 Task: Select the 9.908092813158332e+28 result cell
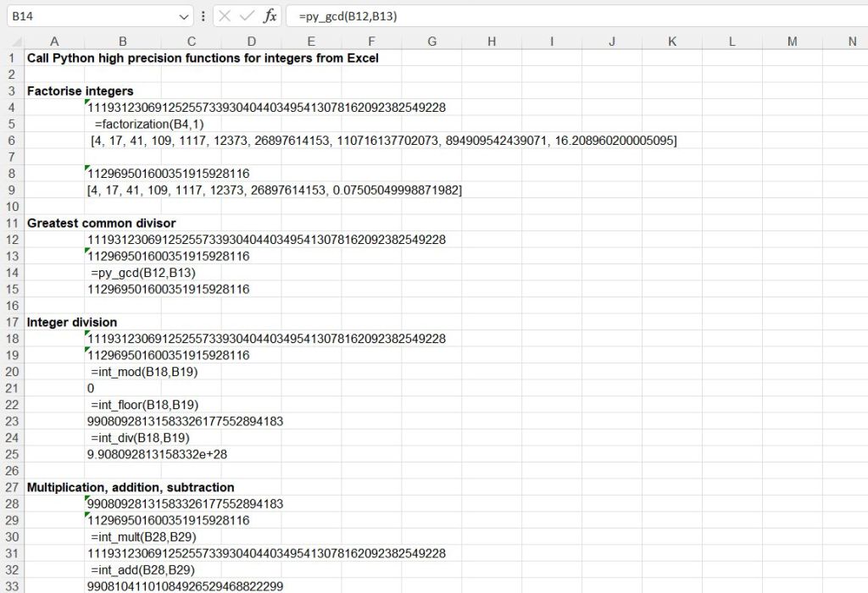pos(157,454)
